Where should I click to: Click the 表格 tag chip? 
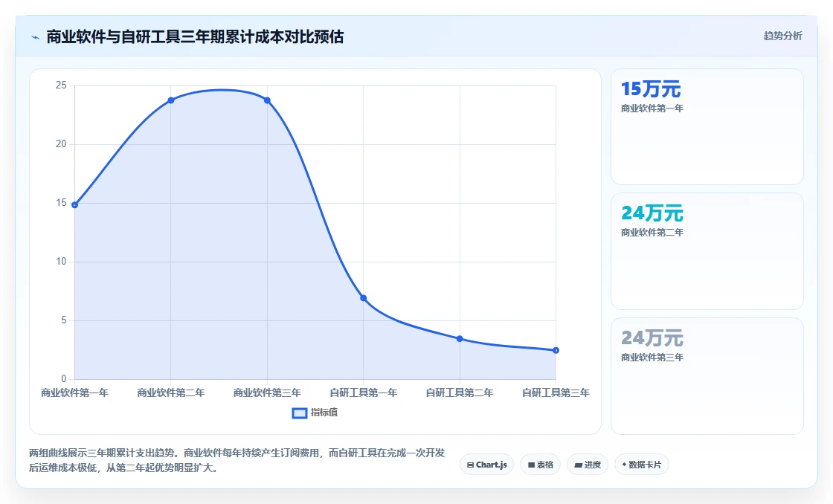[x=540, y=465]
